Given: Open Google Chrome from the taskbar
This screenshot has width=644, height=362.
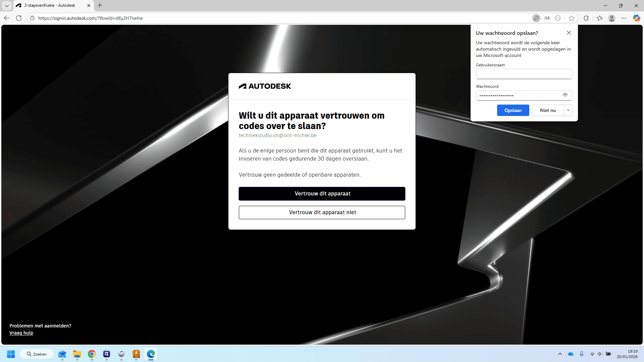Looking at the screenshot, I should 92,354.
